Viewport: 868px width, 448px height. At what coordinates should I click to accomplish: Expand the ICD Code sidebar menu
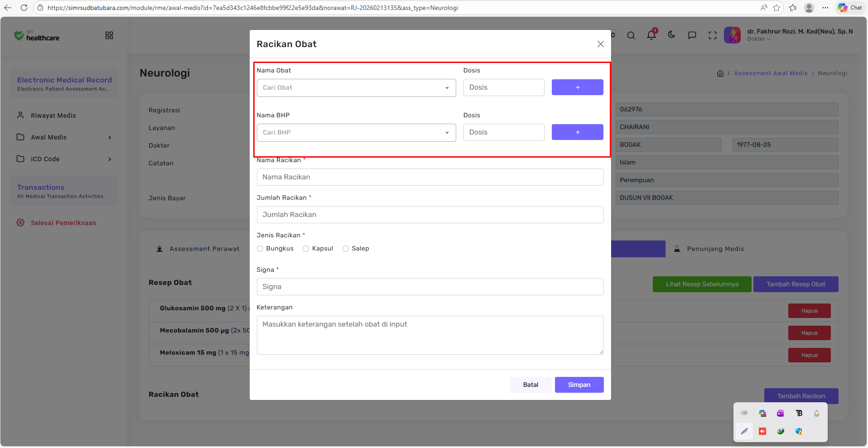pos(64,159)
